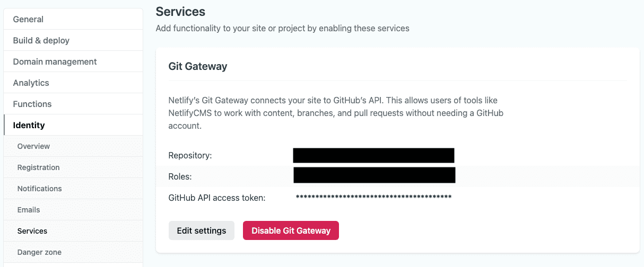
Task: Navigate to the Functions settings
Action: (32, 104)
